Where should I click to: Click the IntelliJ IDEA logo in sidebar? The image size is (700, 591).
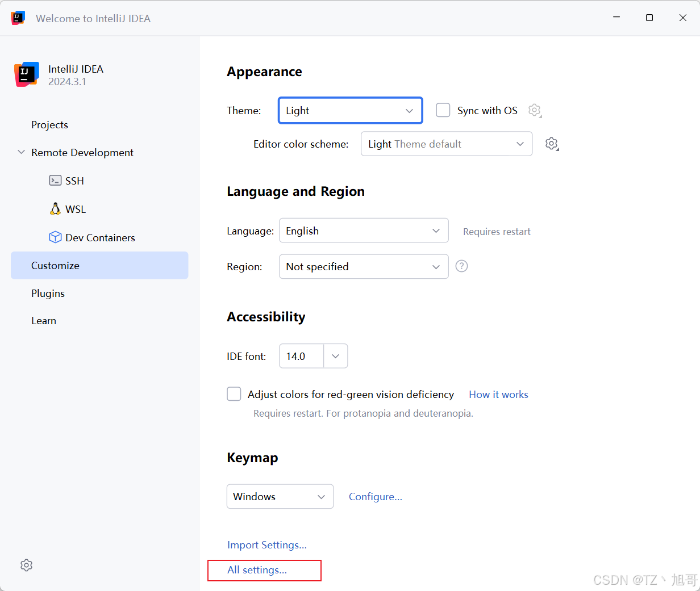(x=27, y=74)
